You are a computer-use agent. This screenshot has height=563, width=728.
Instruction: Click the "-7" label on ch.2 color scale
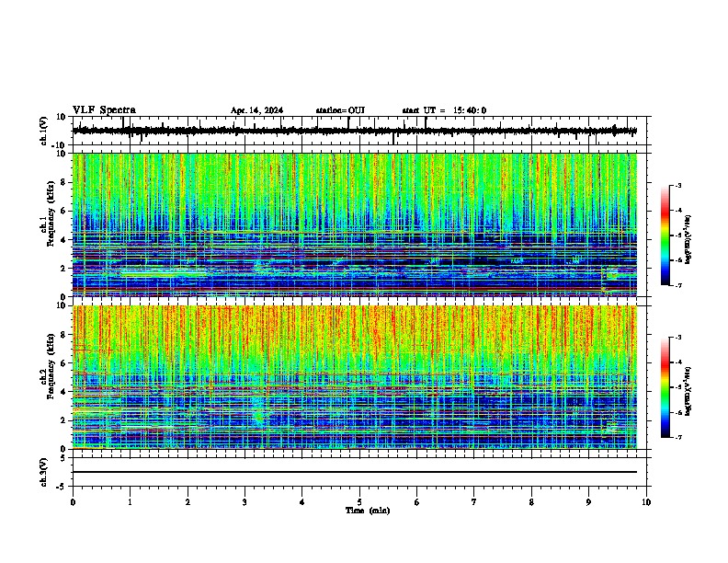coord(677,438)
